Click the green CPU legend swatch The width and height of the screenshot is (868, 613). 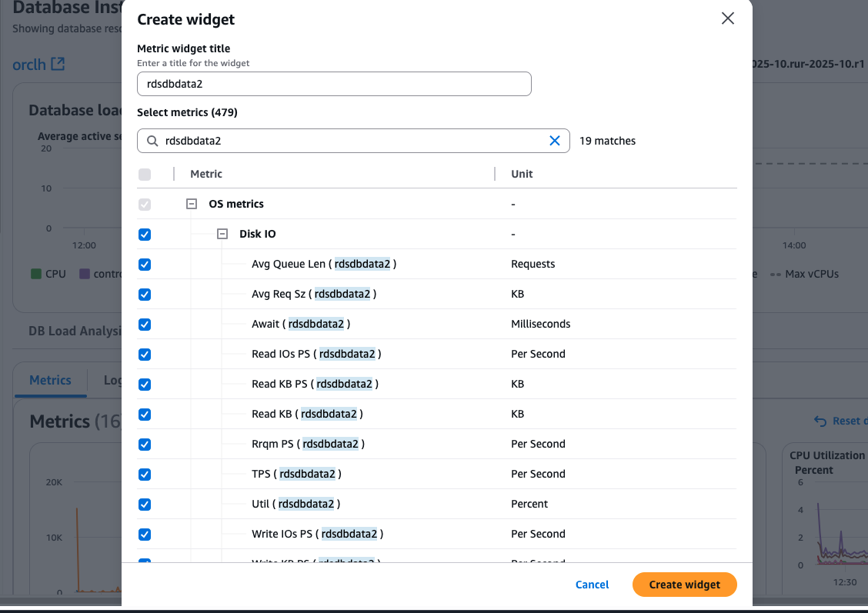pyautogui.click(x=36, y=274)
